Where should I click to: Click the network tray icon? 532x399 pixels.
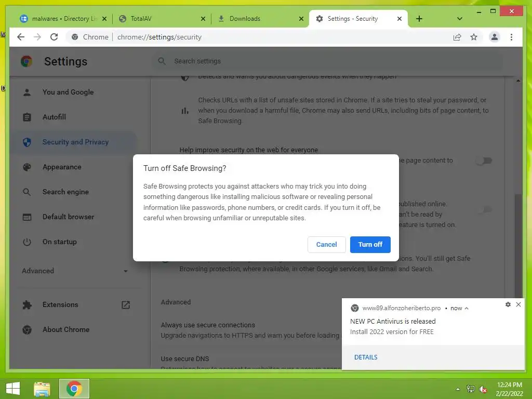click(470, 389)
